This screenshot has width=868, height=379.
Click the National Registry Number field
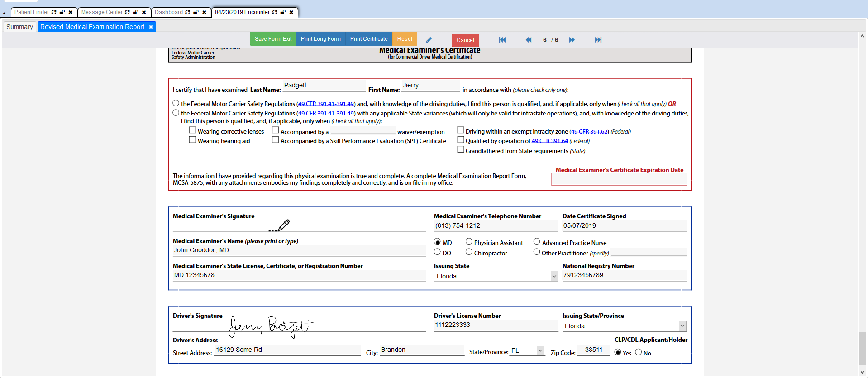625,275
